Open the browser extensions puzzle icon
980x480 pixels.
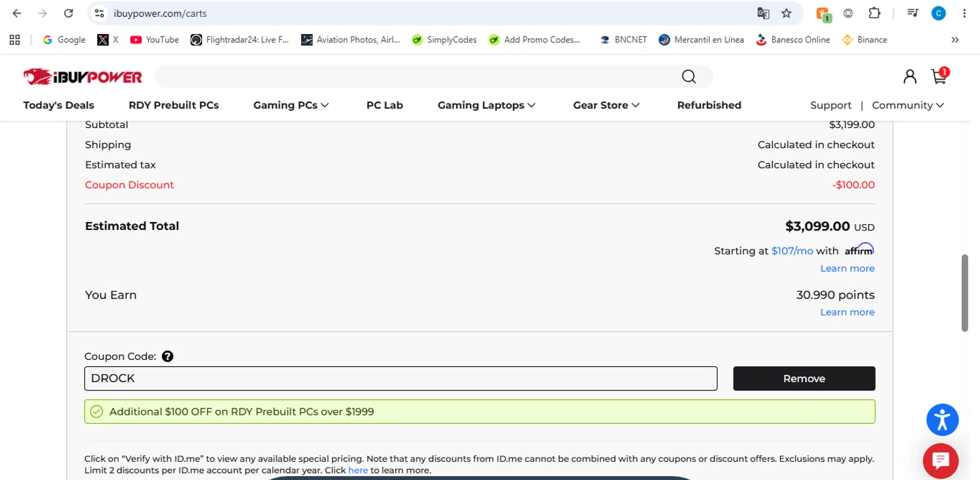[x=874, y=13]
